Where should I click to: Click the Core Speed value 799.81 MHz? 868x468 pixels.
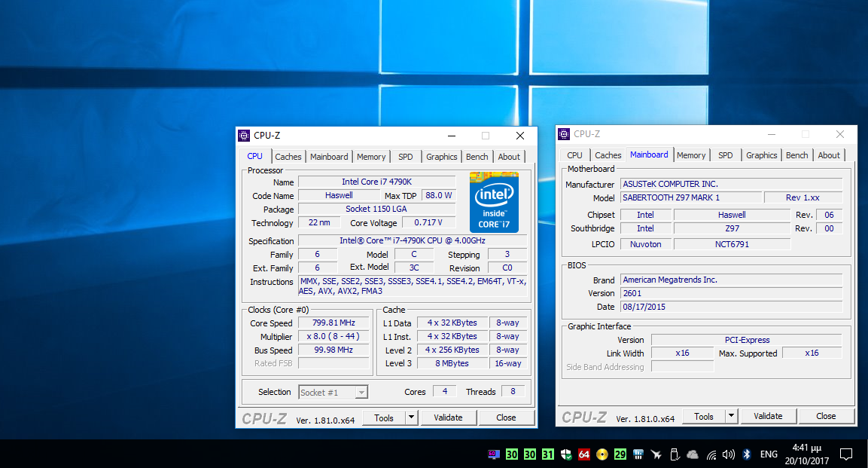tap(333, 323)
